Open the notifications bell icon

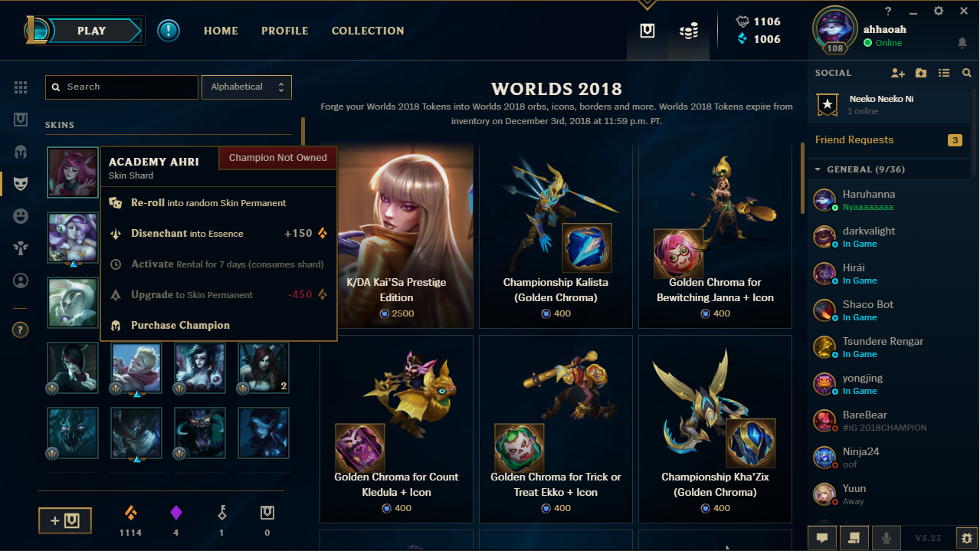962,43
